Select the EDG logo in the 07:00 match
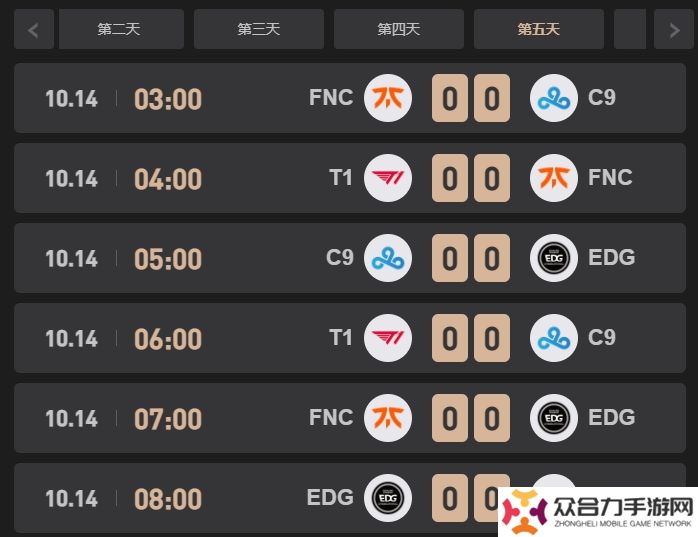 (x=554, y=418)
